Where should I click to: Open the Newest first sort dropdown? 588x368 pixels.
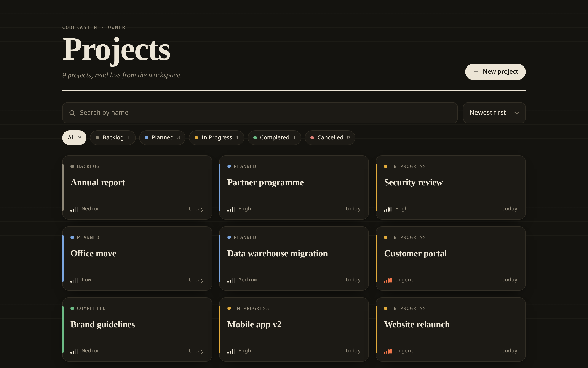494,113
